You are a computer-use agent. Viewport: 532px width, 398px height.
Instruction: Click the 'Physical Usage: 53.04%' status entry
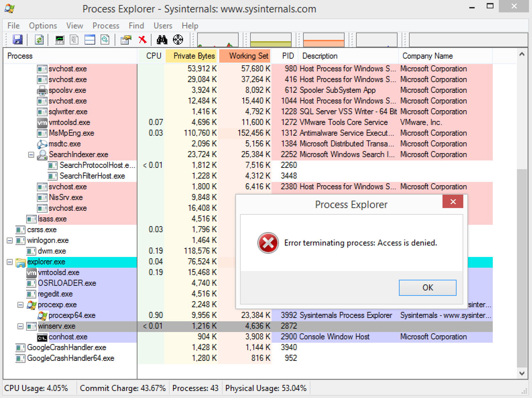pos(266,388)
